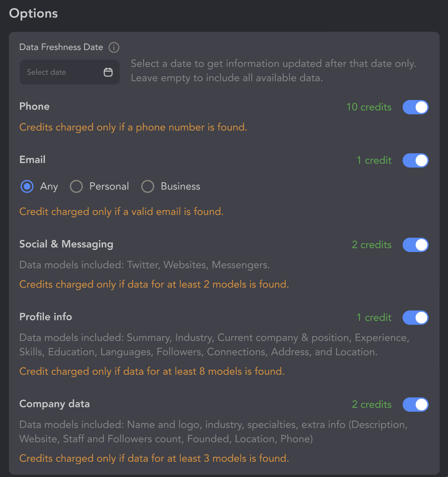Image resolution: width=448 pixels, height=477 pixels.
Task: Click the 10 credits price label
Action: [x=369, y=107]
